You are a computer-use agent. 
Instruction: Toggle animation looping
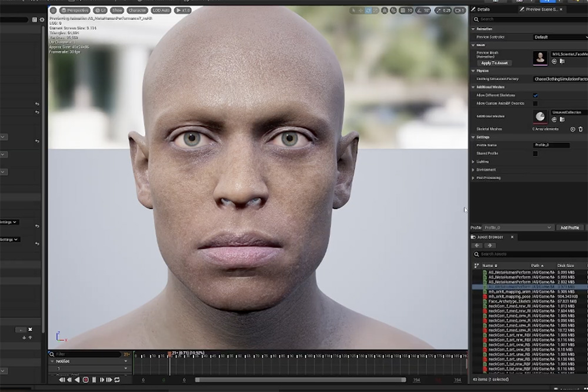coord(117,380)
